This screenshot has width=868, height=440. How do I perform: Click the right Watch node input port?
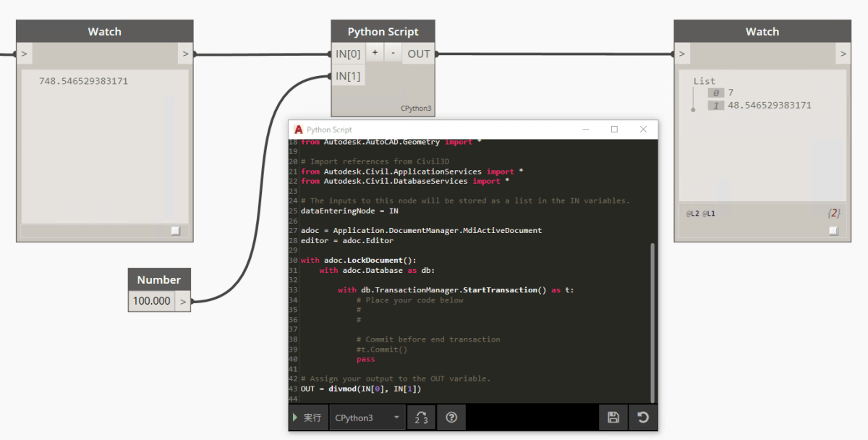point(682,54)
